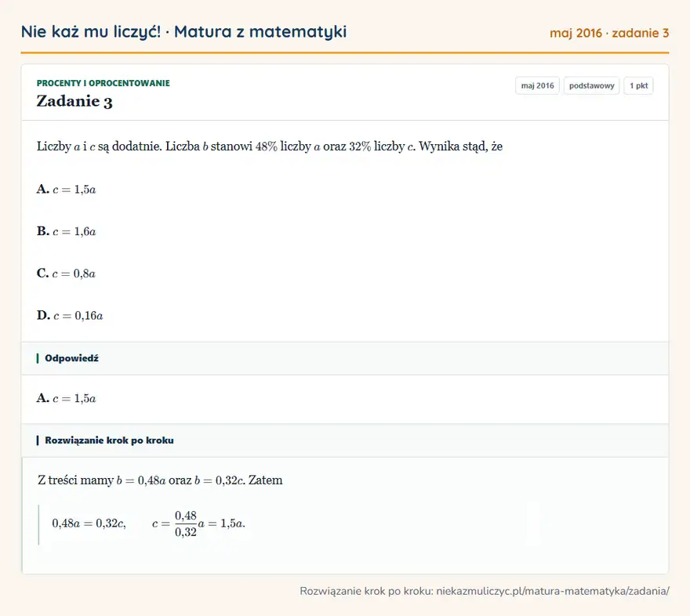
Task: Click the 'Zadanie 3' heading
Action: tap(74, 101)
